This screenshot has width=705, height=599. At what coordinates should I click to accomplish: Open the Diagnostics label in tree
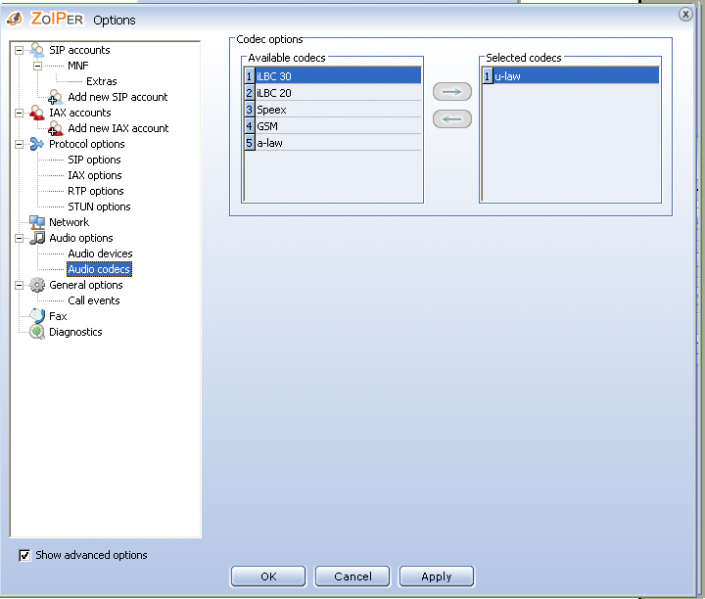pos(76,332)
